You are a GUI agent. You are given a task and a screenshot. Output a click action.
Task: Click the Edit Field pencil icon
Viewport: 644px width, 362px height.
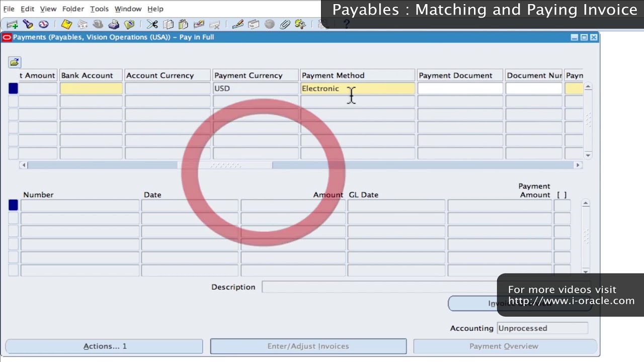pyautogui.click(x=238, y=24)
